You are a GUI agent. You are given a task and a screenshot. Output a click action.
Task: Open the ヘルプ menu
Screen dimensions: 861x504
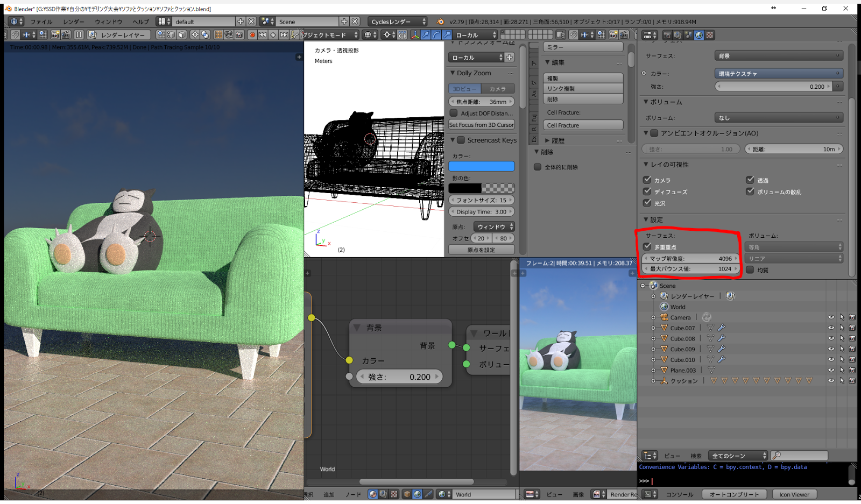tap(141, 22)
